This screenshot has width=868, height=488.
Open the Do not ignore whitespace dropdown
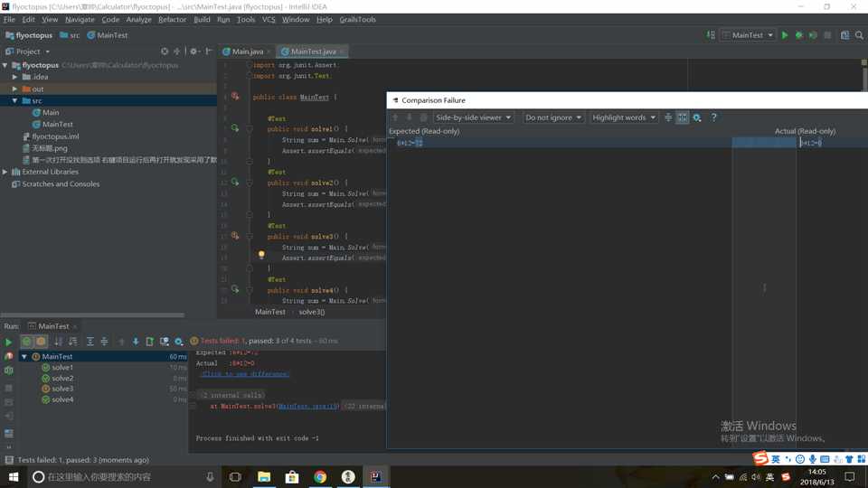click(553, 117)
